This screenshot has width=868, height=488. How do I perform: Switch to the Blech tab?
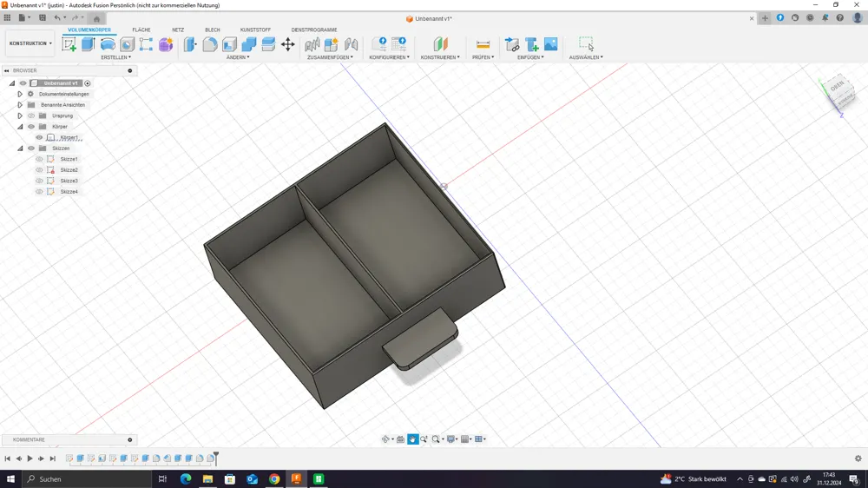tap(213, 30)
